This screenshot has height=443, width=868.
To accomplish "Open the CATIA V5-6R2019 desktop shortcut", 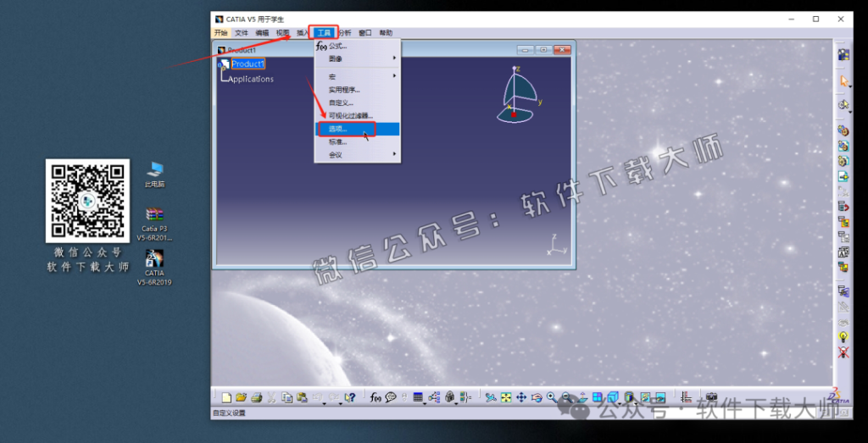I will 154,267.
